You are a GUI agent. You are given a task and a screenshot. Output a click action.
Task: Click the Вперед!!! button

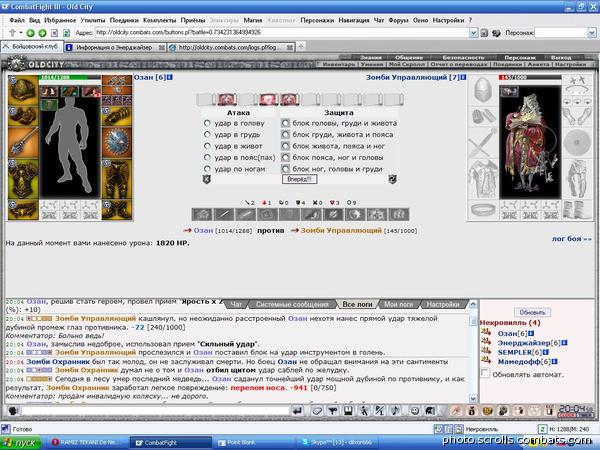299,179
